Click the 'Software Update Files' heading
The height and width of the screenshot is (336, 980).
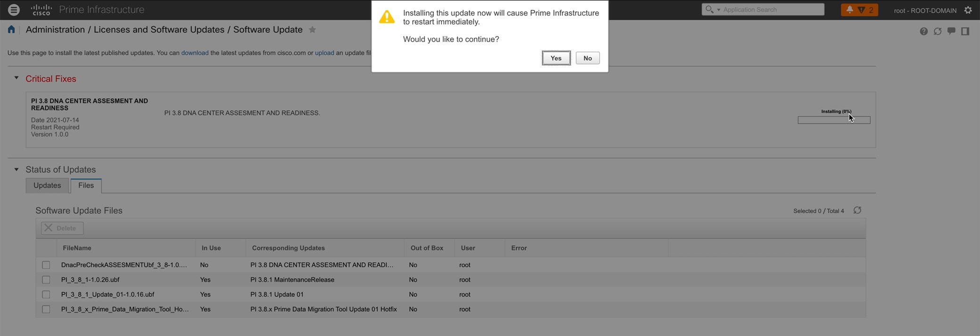click(79, 210)
